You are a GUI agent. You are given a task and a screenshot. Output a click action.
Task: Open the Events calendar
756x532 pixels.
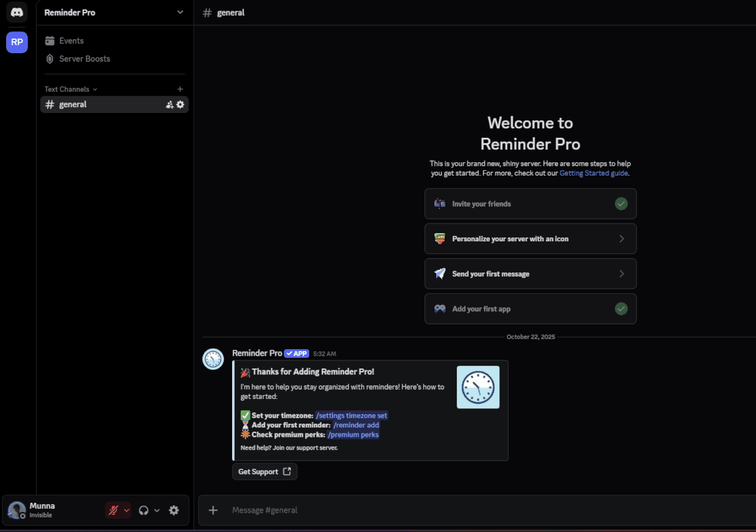click(x=70, y=41)
